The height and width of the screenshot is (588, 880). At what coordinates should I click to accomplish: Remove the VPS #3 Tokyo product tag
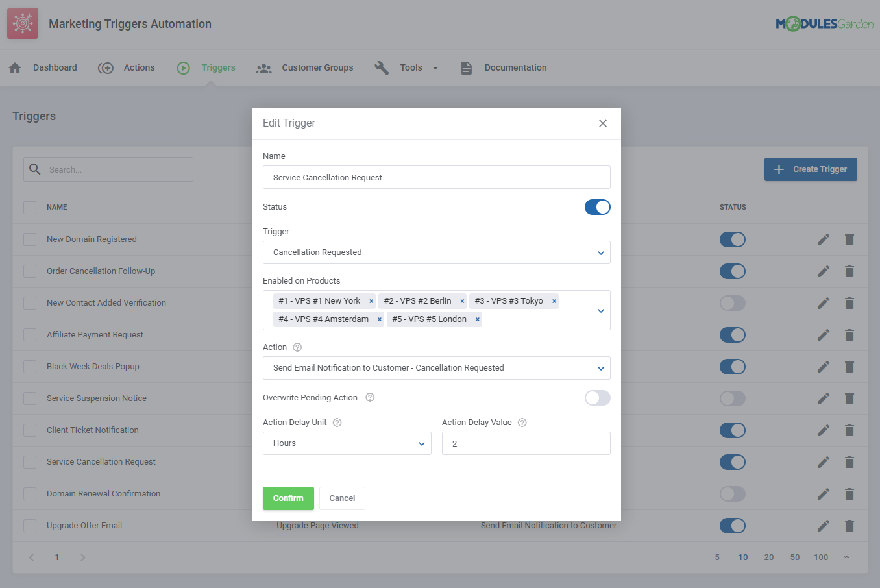pos(554,300)
